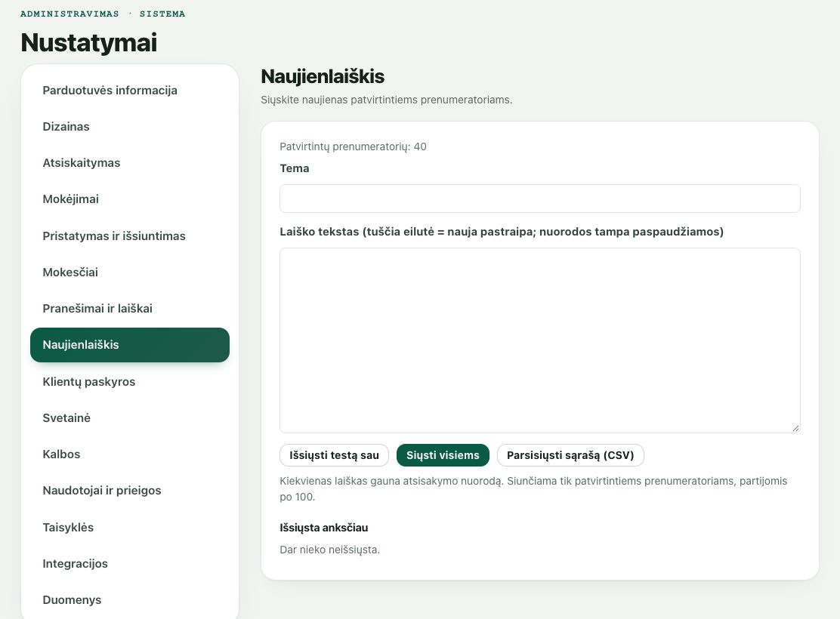This screenshot has height=619, width=840.
Task: Click the Siųsti visiems button
Action: tap(443, 455)
